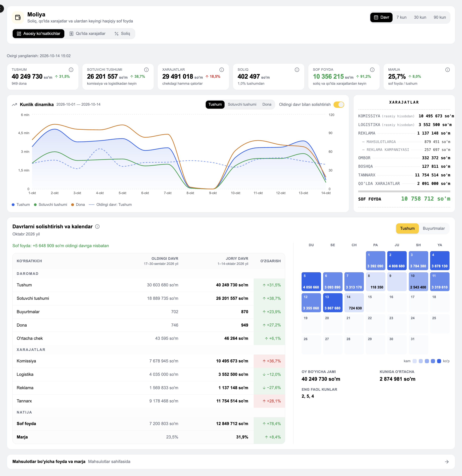Viewport: 462px width, 476px height.
Task: Click the Dona orange legend marker
Action: pos(72,205)
